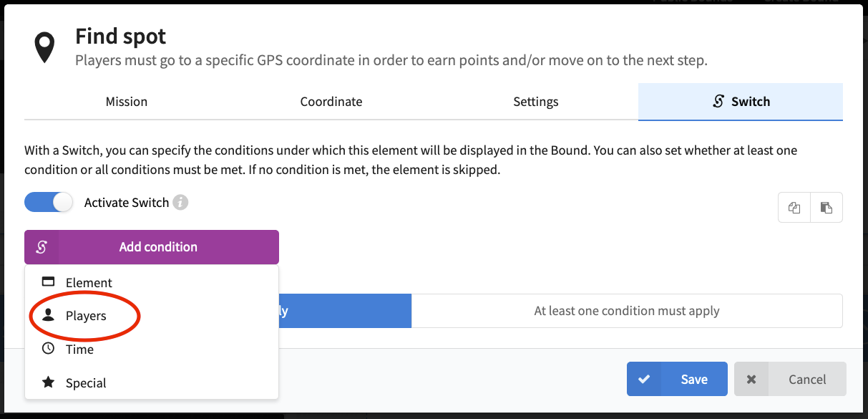This screenshot has height=419, width=868.
Task: Click the Switch symbol on Add condition button
Action: [x=42, y=247]
